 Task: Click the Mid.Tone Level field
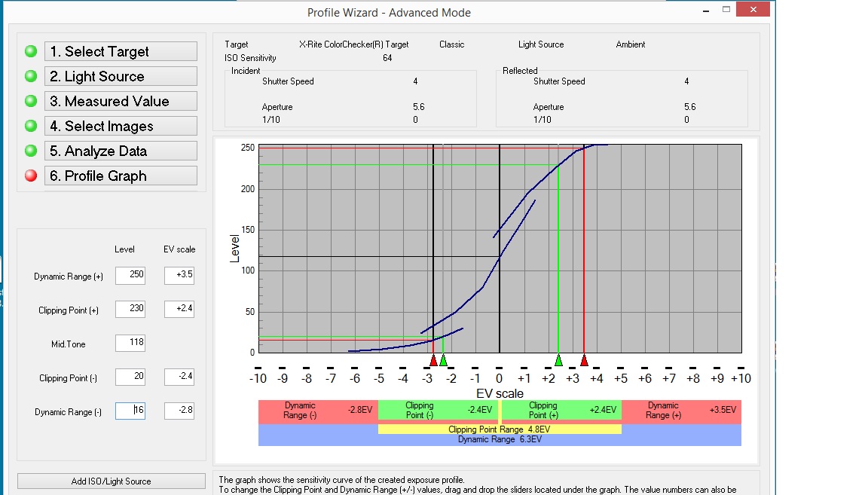pos(130,343)
